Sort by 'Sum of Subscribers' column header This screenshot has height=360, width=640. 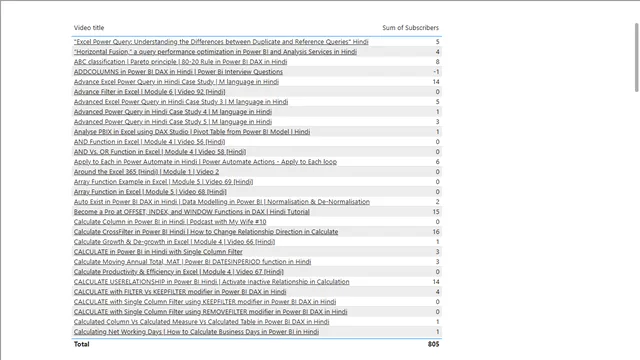410,28
